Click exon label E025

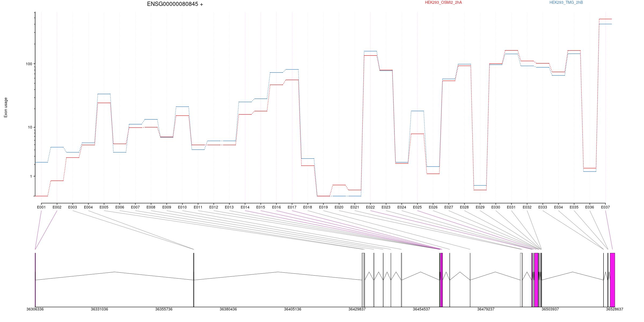coord(417,207)
